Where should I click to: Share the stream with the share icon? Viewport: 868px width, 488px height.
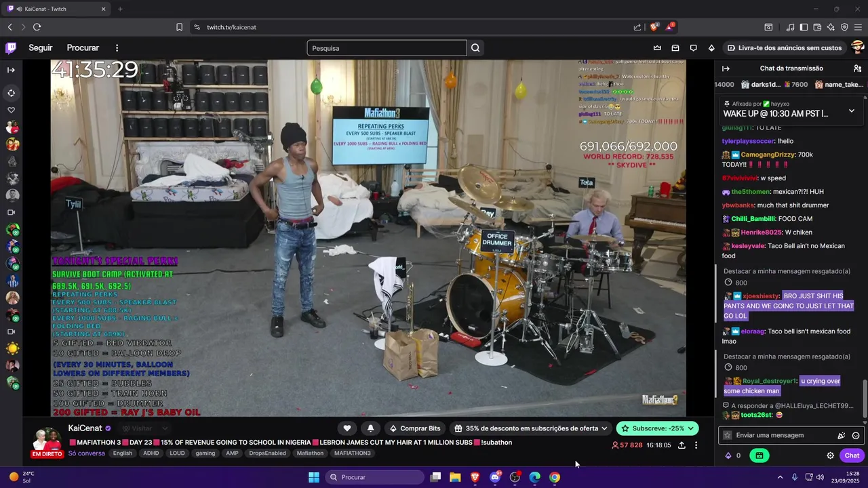682,445
